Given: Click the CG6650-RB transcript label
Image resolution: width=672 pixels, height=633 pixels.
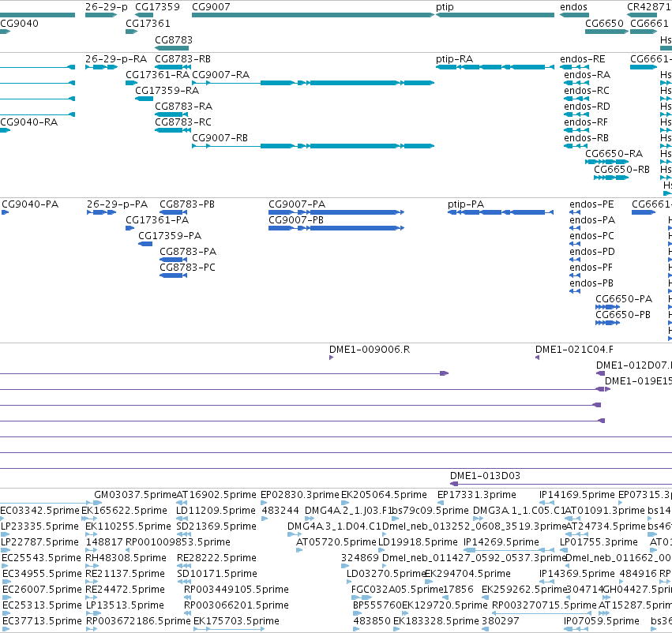Looking at the screenshot, I should (622, 170).
